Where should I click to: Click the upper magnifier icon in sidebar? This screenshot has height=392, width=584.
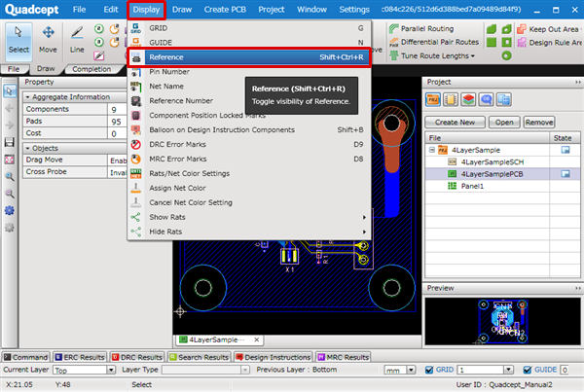(x=10, y=176)
